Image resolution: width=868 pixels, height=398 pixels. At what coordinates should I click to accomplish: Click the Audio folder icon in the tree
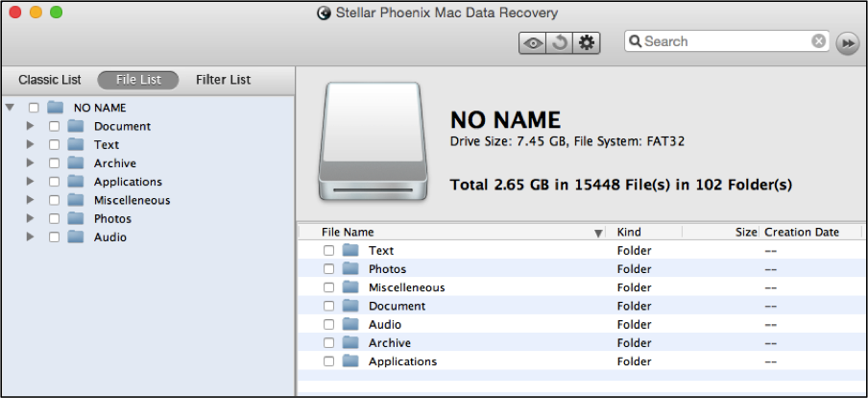click(75, 236)
